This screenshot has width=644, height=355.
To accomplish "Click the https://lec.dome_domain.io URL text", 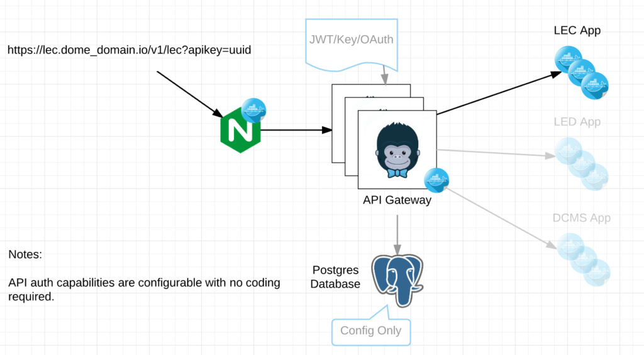I will (130, 50).
